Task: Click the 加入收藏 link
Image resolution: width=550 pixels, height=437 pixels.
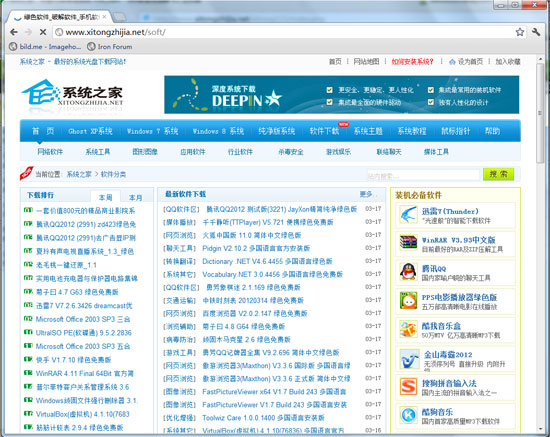Action: point(508,61)
